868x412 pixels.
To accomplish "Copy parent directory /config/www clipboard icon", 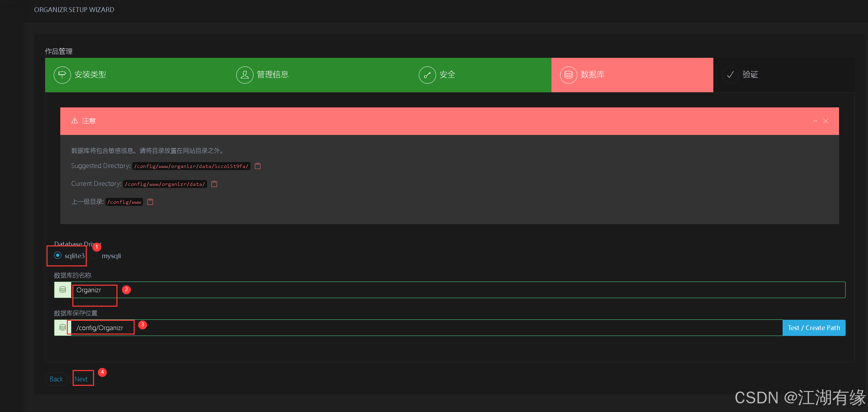I will [150, 202].
